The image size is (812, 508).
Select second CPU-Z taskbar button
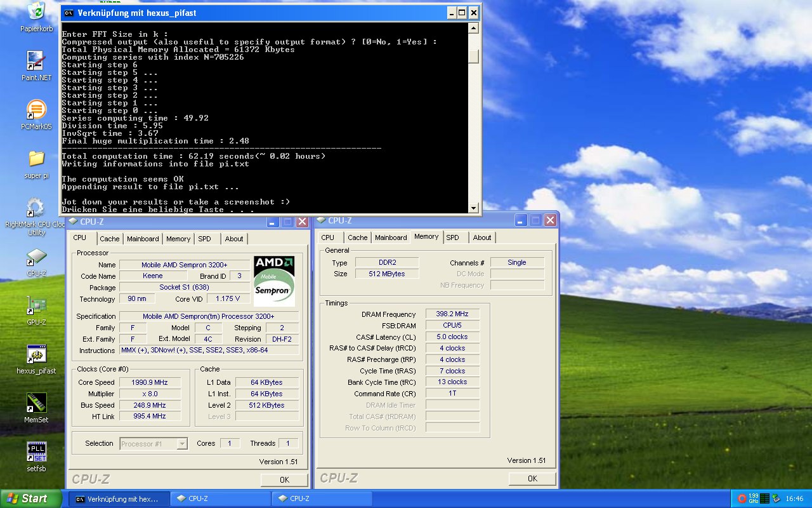(322, 498)
